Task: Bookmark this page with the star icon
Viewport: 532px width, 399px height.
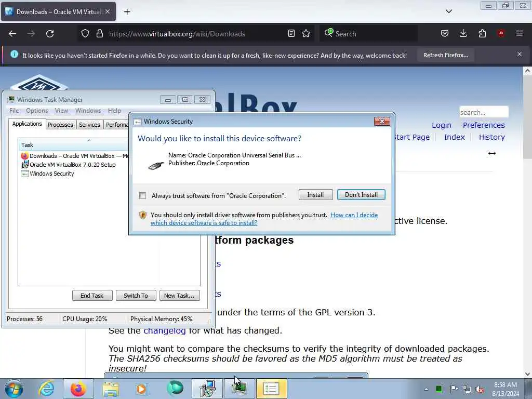Action: click(x=306, y=34)
